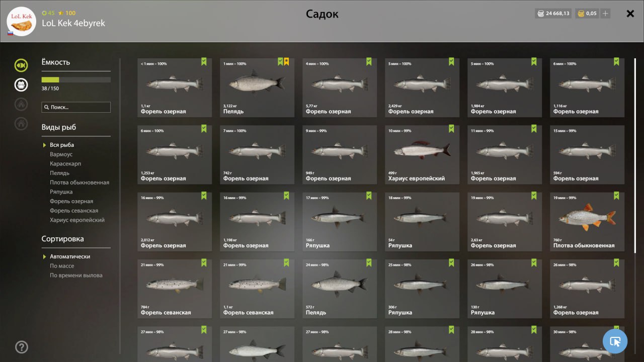Toggle green bookmark on Плотва обыкновенная card
Screen dimensions: 644x362
pos(616,196)
